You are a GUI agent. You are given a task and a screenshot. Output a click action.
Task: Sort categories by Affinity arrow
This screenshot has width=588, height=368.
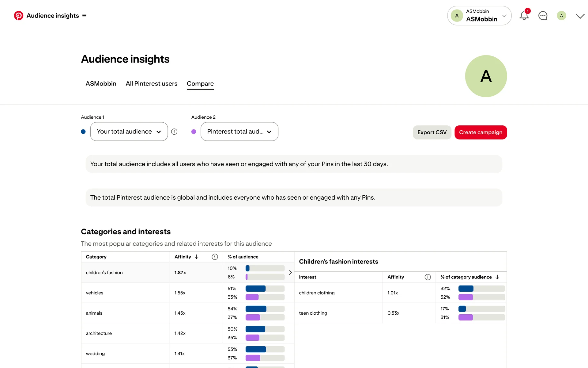[x=197, y=257]
